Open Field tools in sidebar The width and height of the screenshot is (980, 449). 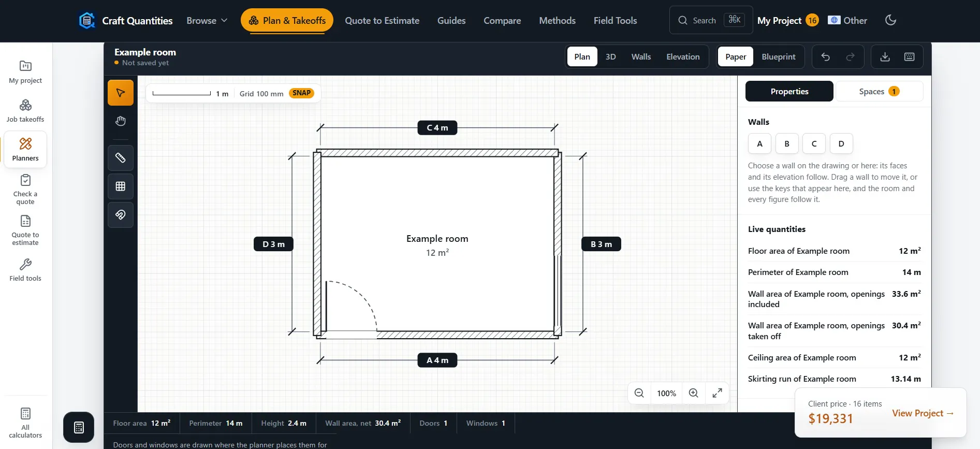point(25,270)
